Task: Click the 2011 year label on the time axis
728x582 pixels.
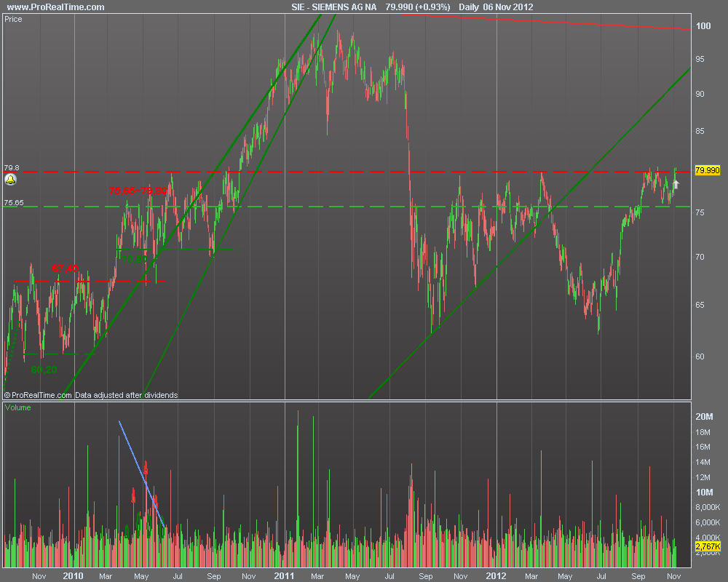Action: click(x=284, y=576)
